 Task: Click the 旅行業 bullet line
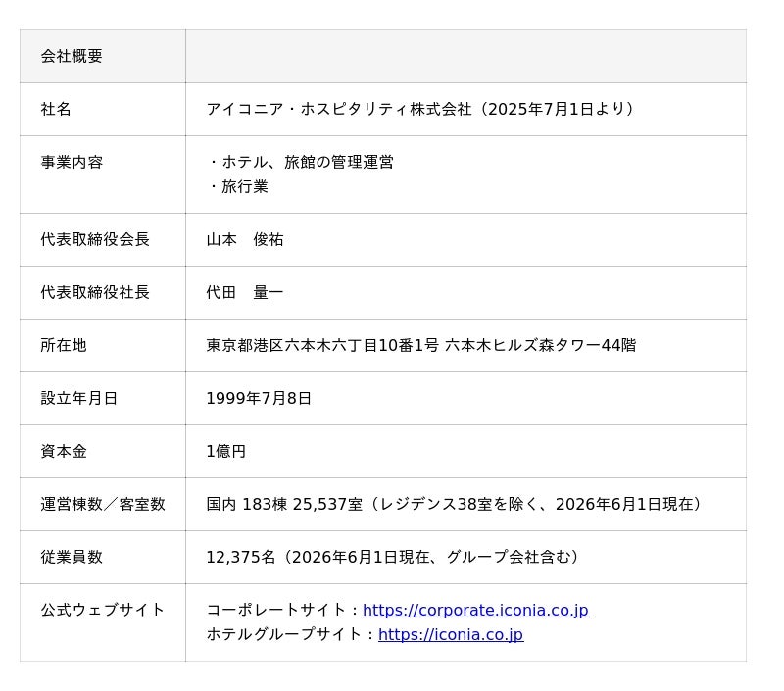pos(238,186)
